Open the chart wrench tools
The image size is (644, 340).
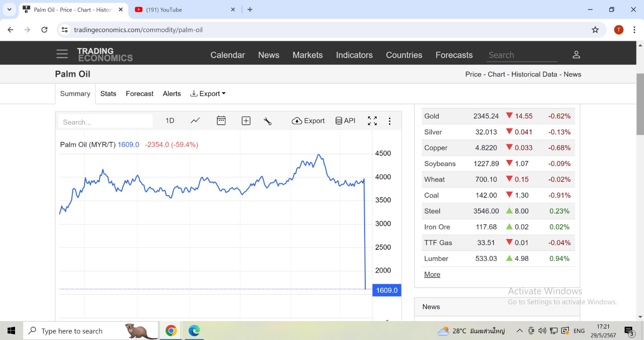click(x=267, y=121)
